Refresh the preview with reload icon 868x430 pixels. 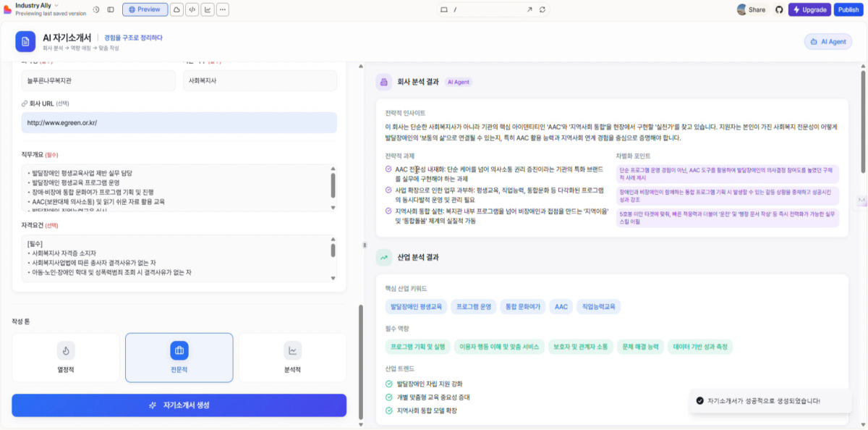pyautogui.click(x=542, y=9)
